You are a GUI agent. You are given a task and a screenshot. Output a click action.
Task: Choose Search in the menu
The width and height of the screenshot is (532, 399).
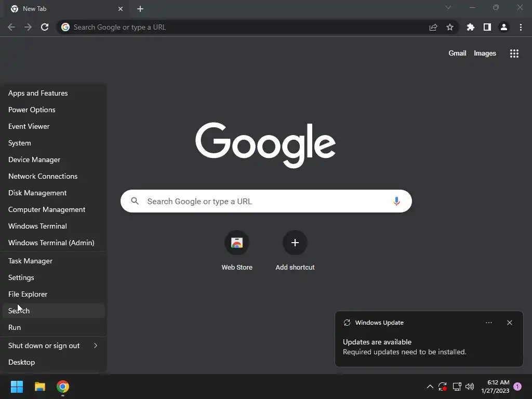point(54,311)
